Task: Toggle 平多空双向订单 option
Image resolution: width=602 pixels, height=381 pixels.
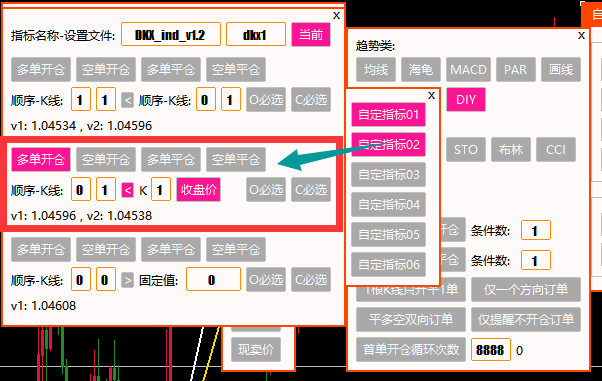Action: coord(411,319)
